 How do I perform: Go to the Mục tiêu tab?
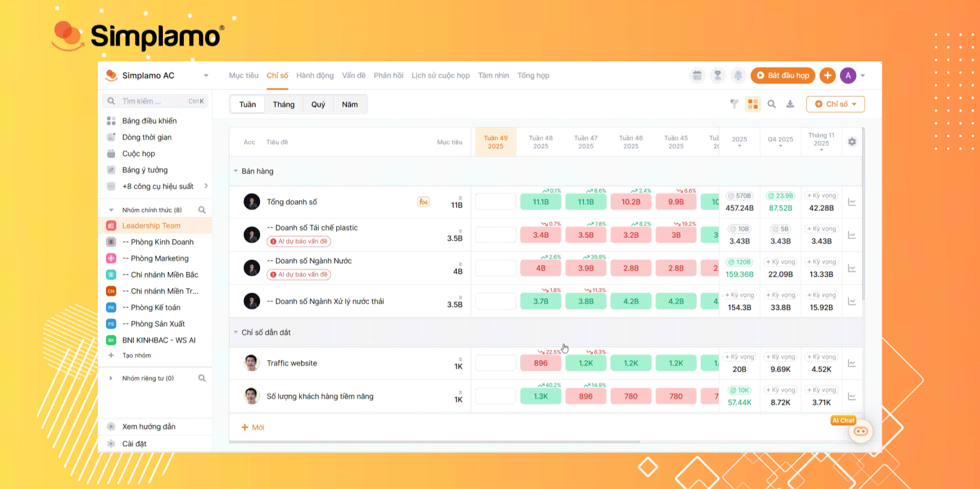[243, 76]
